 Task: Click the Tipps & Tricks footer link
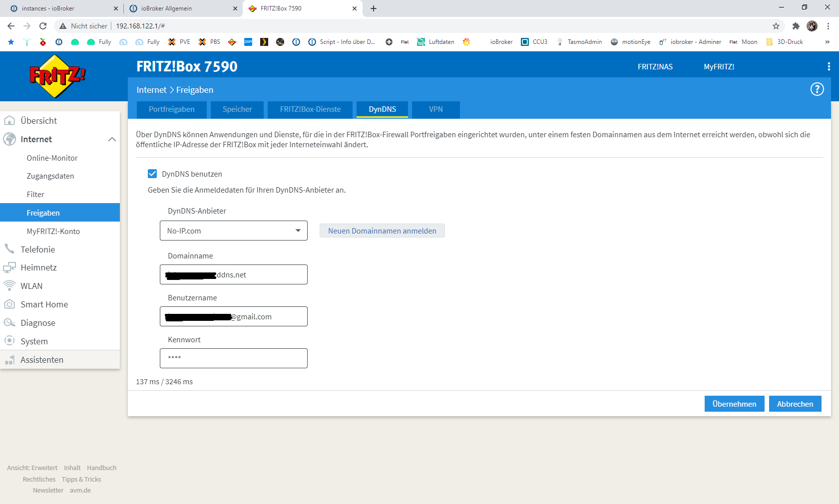click(81, 480)
